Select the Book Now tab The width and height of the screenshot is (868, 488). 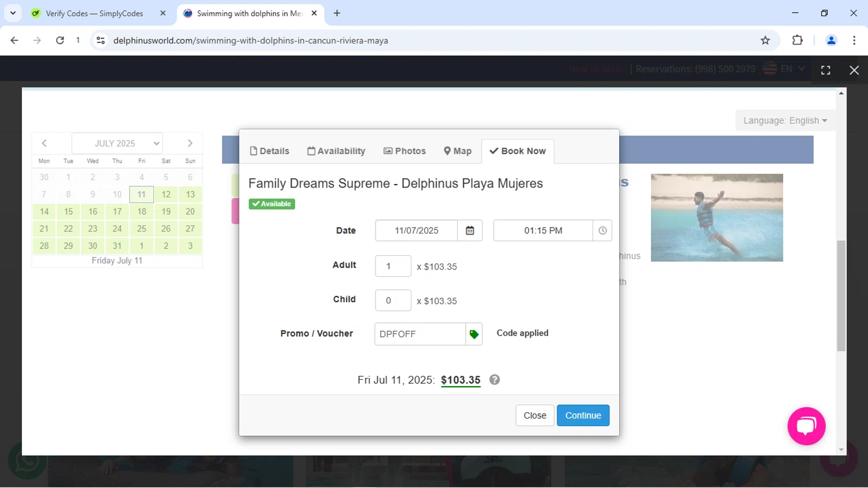(x=518, y=151)
